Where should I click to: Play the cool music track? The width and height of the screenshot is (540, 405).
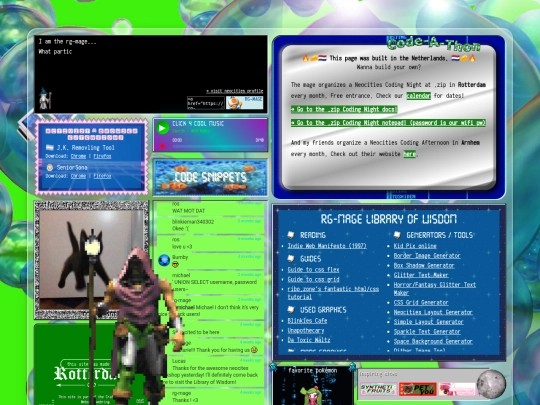[162, 128]
